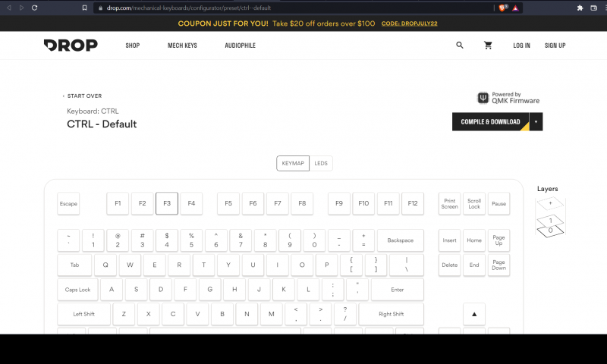
Task: Open the shopping cart icon
Action: point(488,45)
